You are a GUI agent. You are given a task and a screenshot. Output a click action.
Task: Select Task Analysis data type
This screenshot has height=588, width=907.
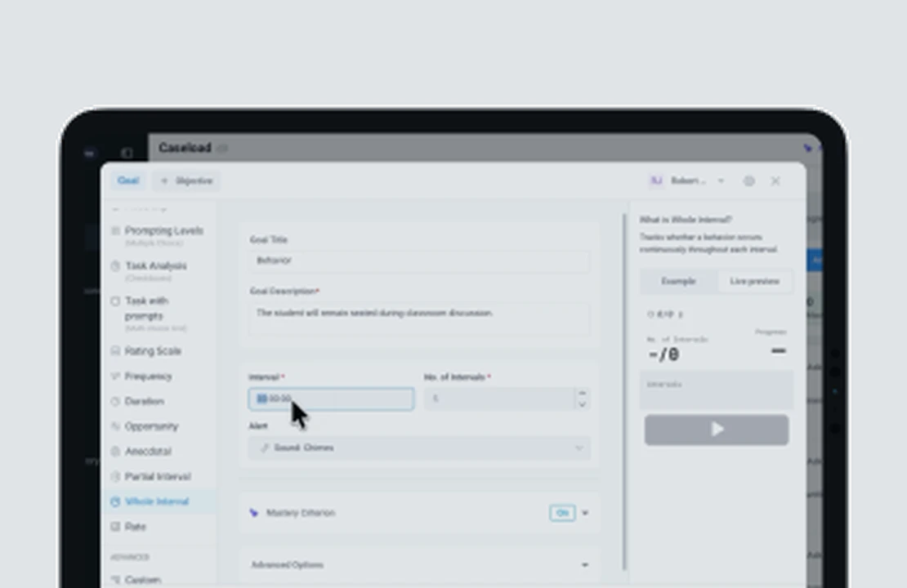158,270
